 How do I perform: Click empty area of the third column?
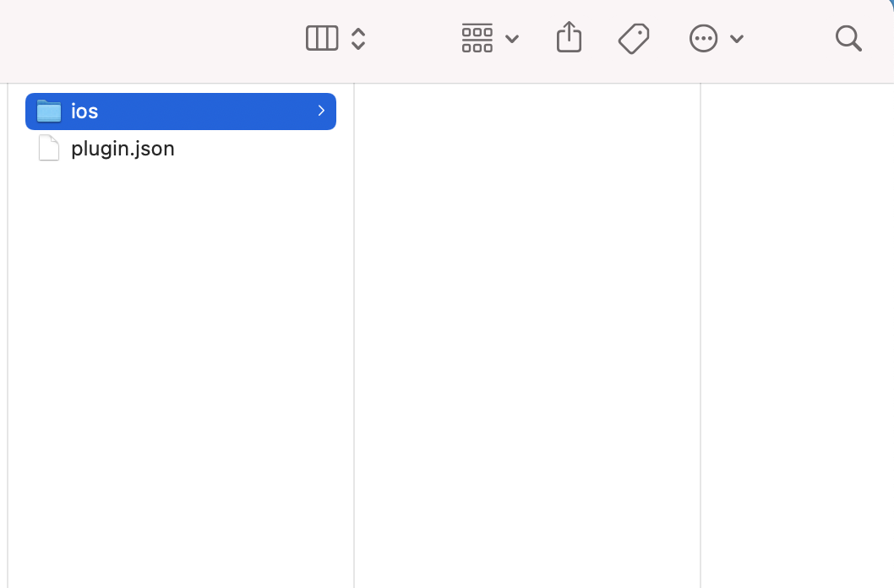(798, 335)
